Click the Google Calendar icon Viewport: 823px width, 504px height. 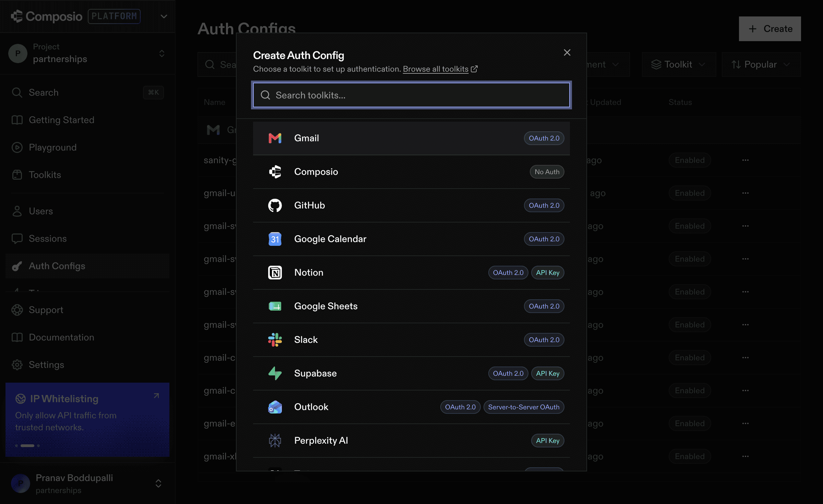(275, 239)
